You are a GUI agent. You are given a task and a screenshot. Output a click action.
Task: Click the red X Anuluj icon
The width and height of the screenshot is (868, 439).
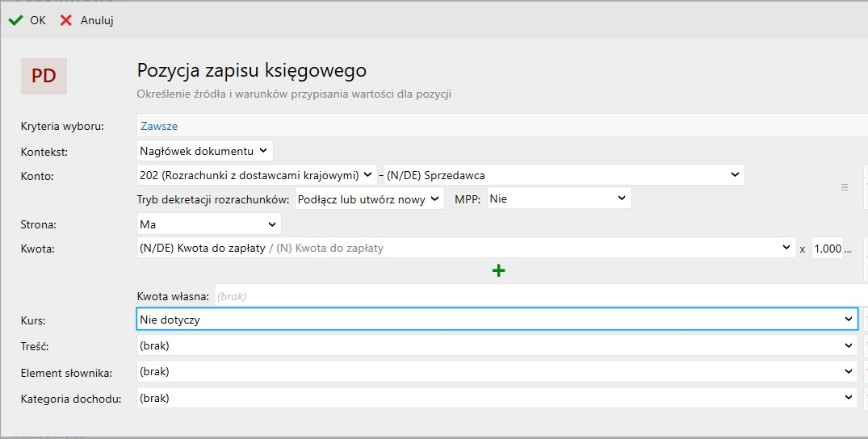(66, 20)
